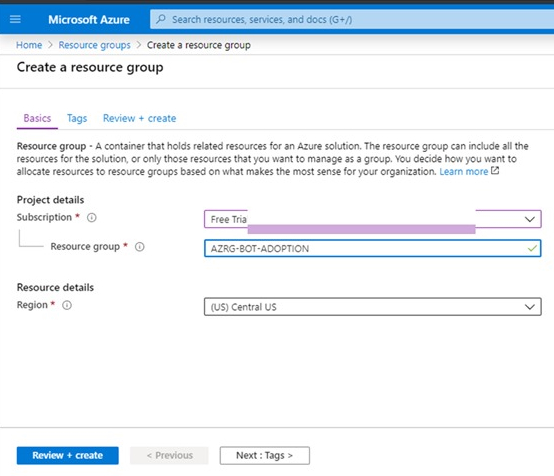Click the Next : Tags button

pyautogui.click(x=265, y=455)
